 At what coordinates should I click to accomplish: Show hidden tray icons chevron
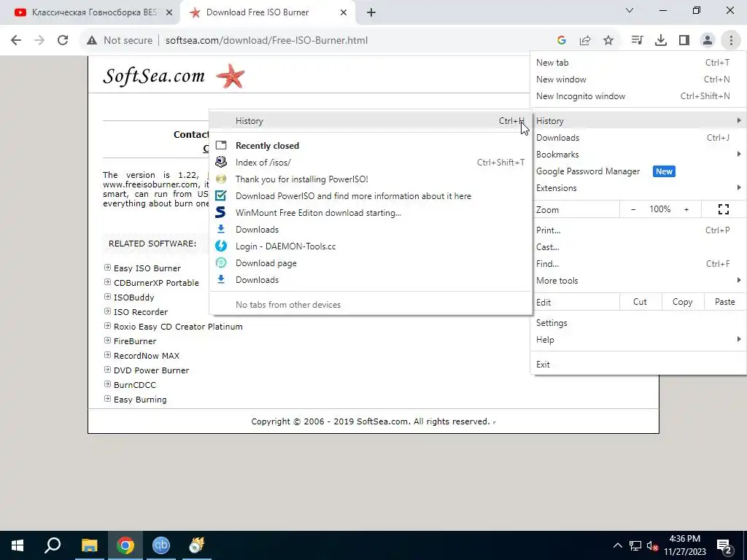[617, 545]
